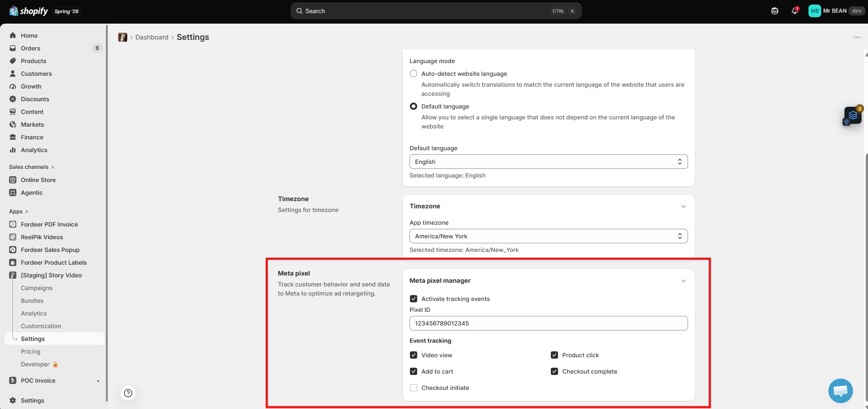This screenshot has height=409, width=868.
Task: Uncheck Activate tracking events
Action: click(x=414, y=299)
